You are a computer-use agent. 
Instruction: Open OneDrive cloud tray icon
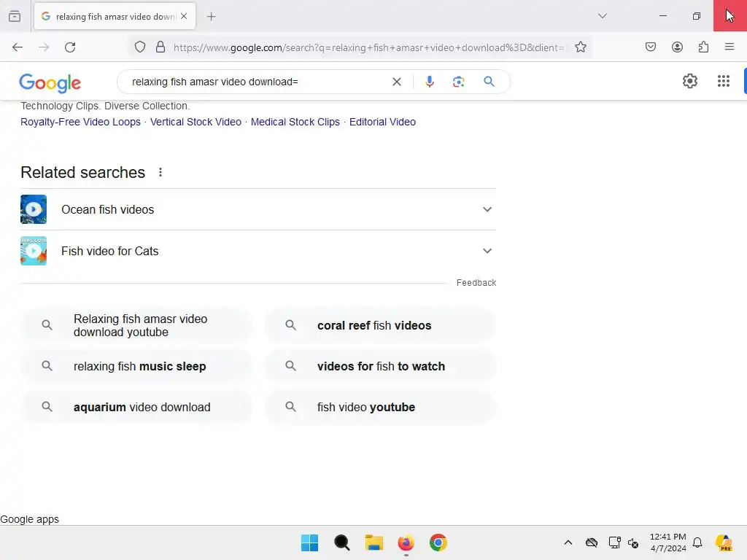[x=591, y=542]
